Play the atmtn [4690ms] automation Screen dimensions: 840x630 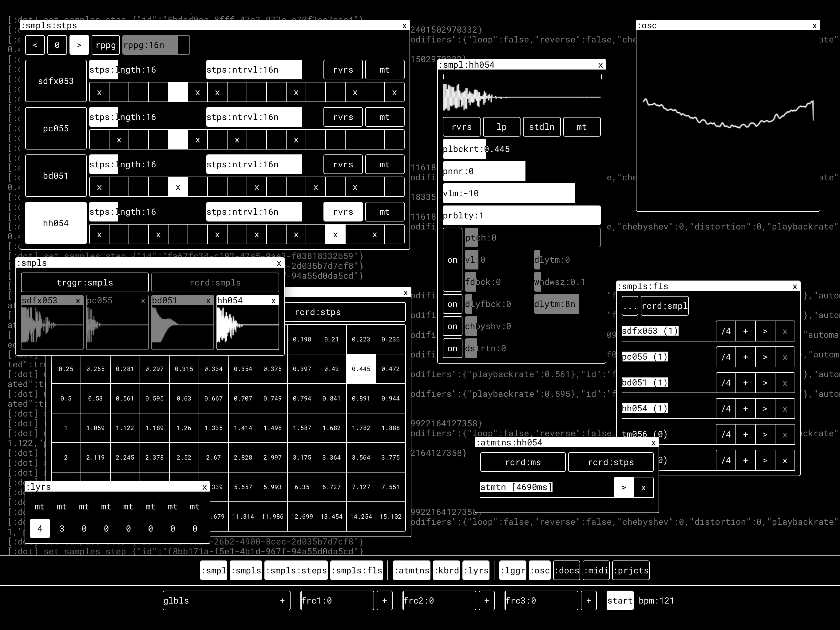click(624, 488)
